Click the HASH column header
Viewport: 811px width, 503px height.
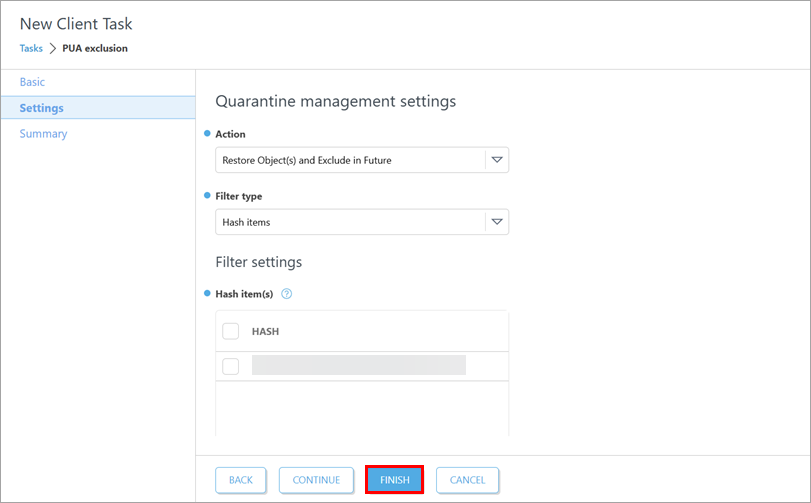click(265, 331)
